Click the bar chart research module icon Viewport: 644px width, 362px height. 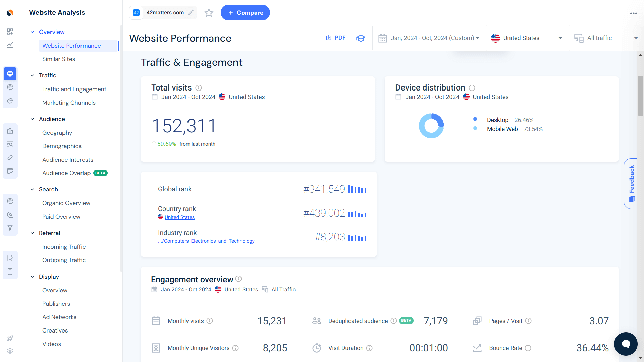(10, 131)
